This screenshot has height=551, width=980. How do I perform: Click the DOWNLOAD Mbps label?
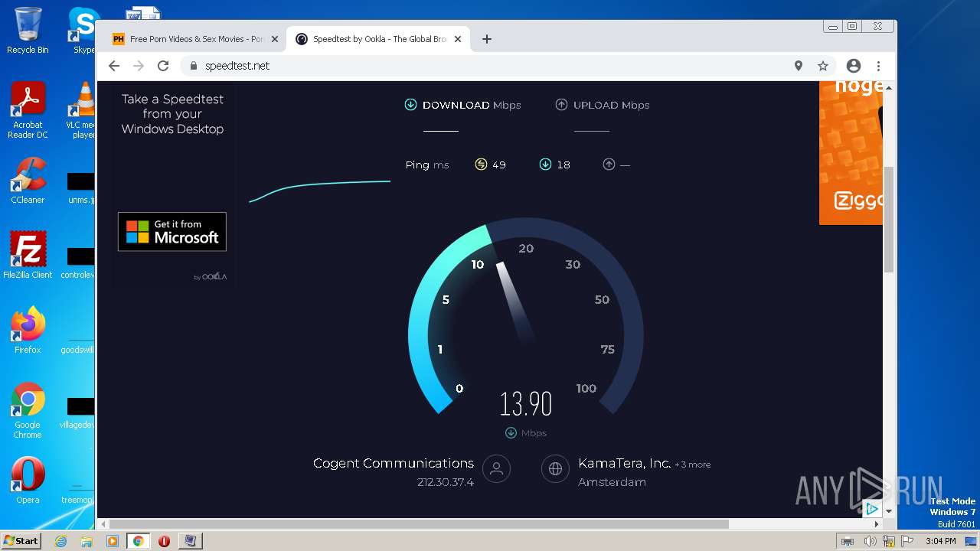pyautogui.click(x=472, y=105)
